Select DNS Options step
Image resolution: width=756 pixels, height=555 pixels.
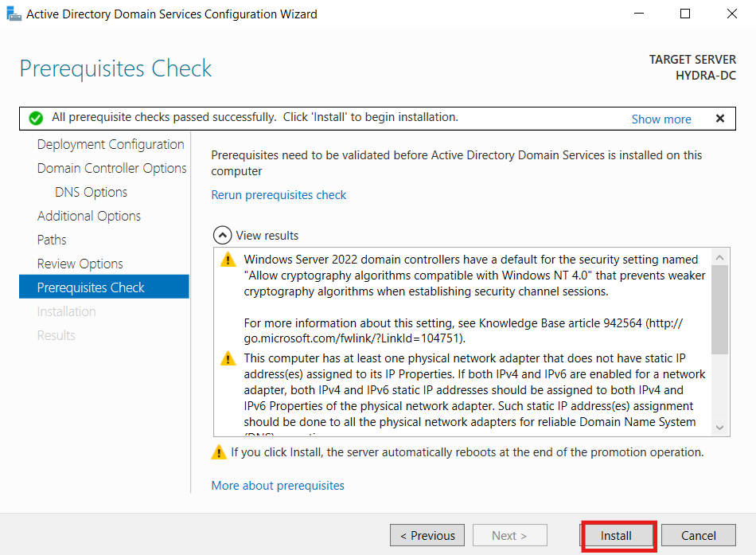point(92,192)
